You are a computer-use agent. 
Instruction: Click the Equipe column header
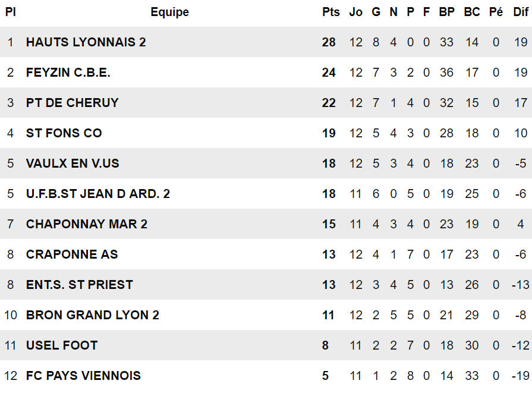point(169,12)
